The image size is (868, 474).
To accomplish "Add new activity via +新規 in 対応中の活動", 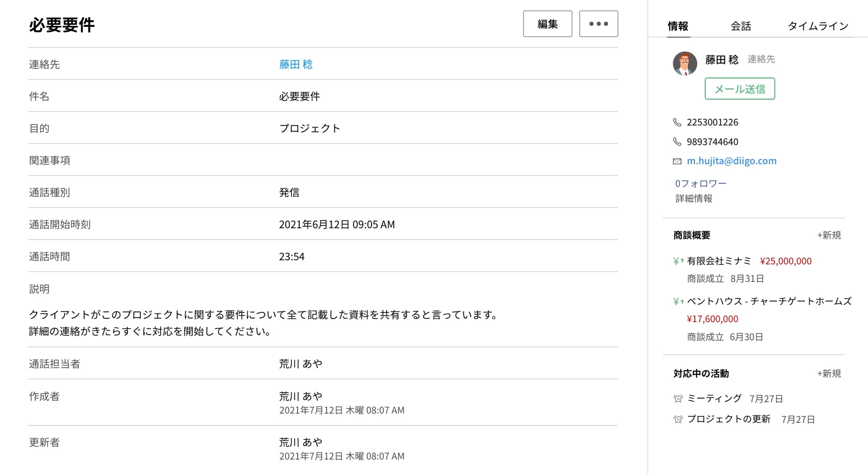I will click(829, 373).
